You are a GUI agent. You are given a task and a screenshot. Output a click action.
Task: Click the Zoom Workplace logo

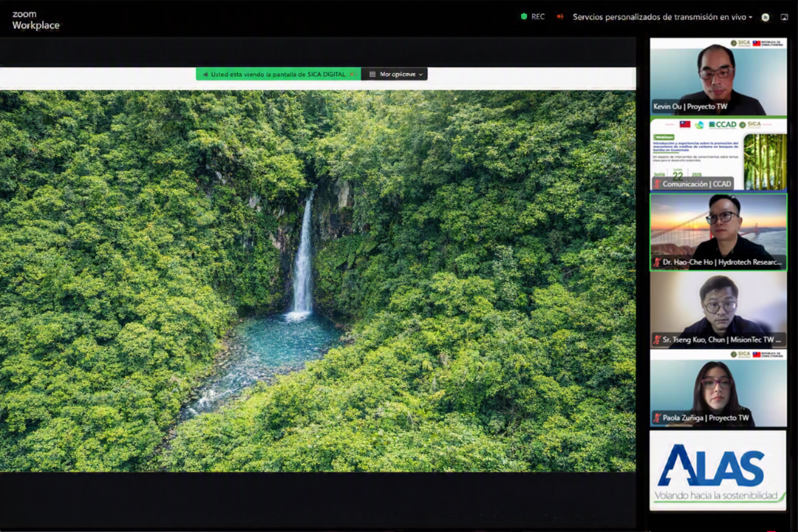(x=36, y=20)
